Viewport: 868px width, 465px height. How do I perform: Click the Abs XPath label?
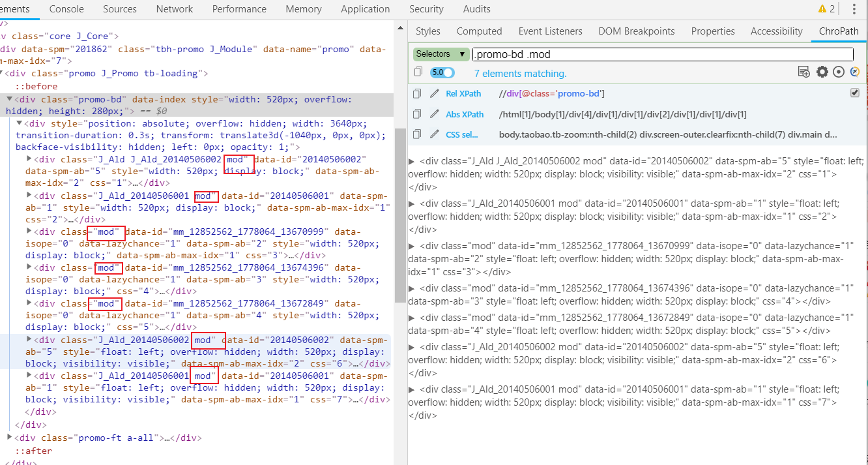click(465, 114)
